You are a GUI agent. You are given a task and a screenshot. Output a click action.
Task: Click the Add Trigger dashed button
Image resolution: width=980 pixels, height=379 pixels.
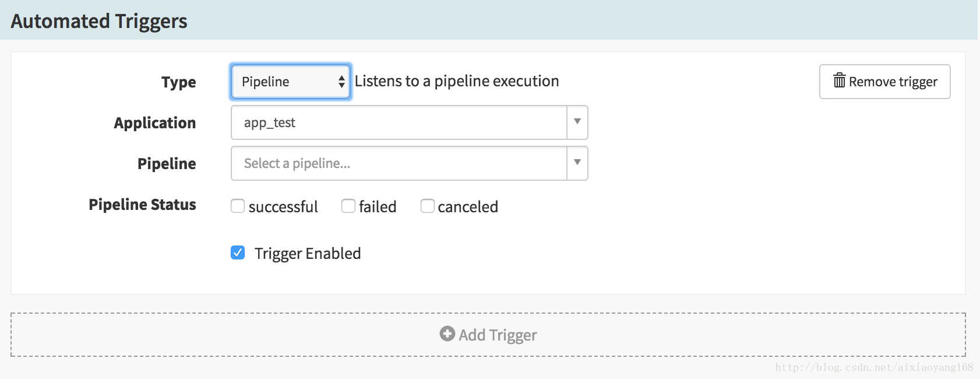[x=488, y=335]
